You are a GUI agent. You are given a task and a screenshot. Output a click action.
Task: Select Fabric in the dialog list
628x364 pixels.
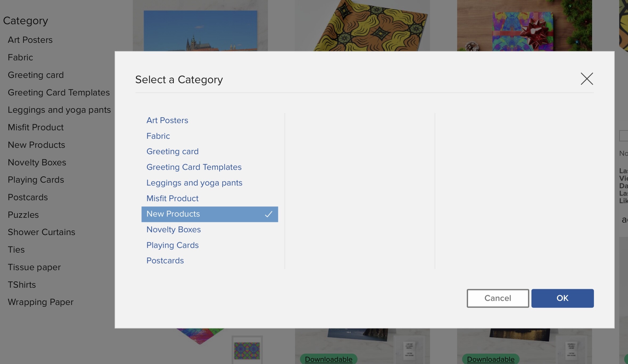pos(158,136)
